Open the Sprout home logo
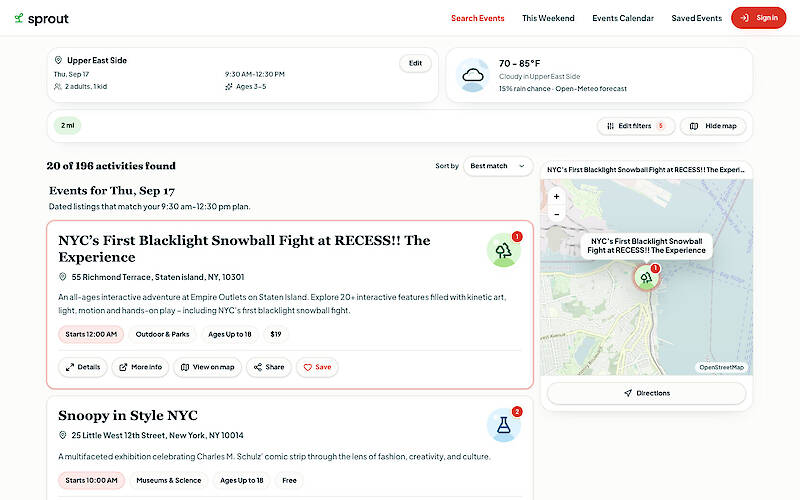 pyautogui.click(x=41, y=18)
